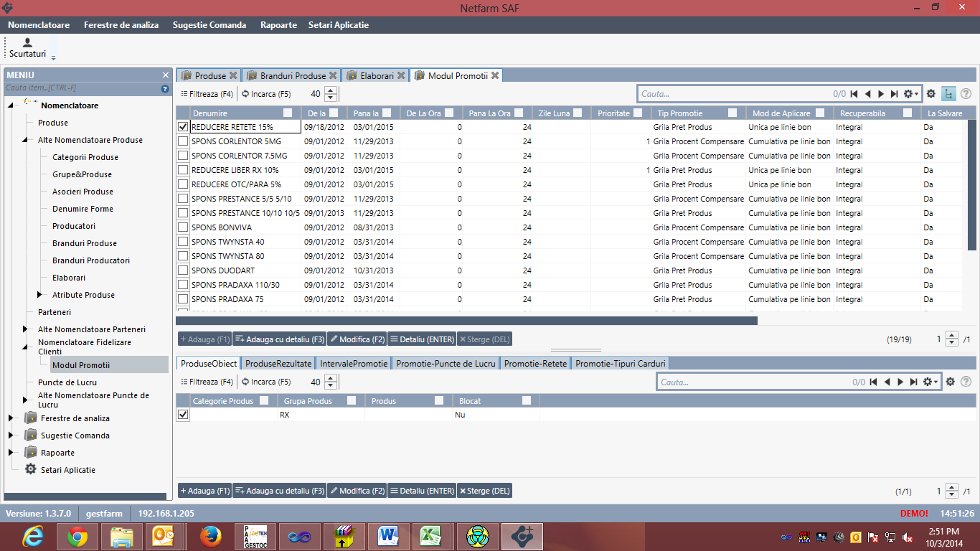This screenshot has height=551, width=980.
Task: Uncheck the REDUCERE RETETE 15% row checkbox
Action: pyautogui.click(x=183, y=127)
